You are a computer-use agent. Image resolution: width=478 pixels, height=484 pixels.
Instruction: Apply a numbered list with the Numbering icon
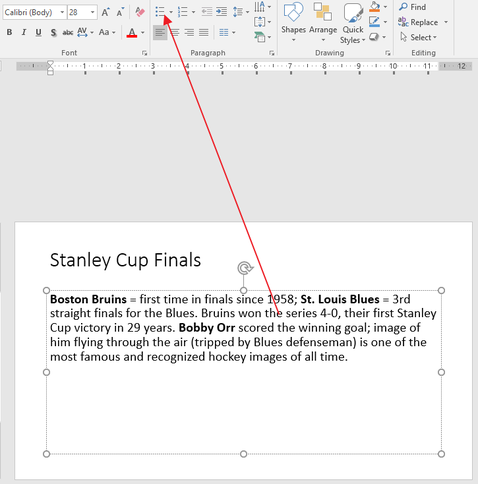coord(182,12)
